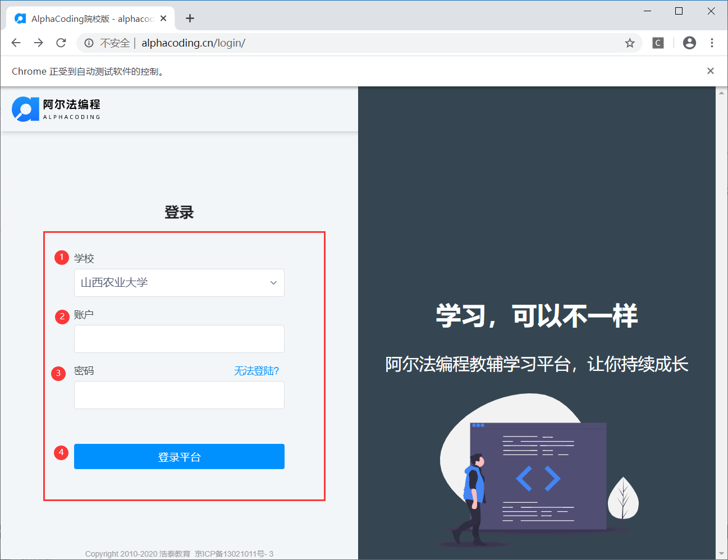Image resolution: width=728 pixels, height=560 pixels.
Task: Select the AlphaCoding院校版 browser tab
Action: [90, 18]
